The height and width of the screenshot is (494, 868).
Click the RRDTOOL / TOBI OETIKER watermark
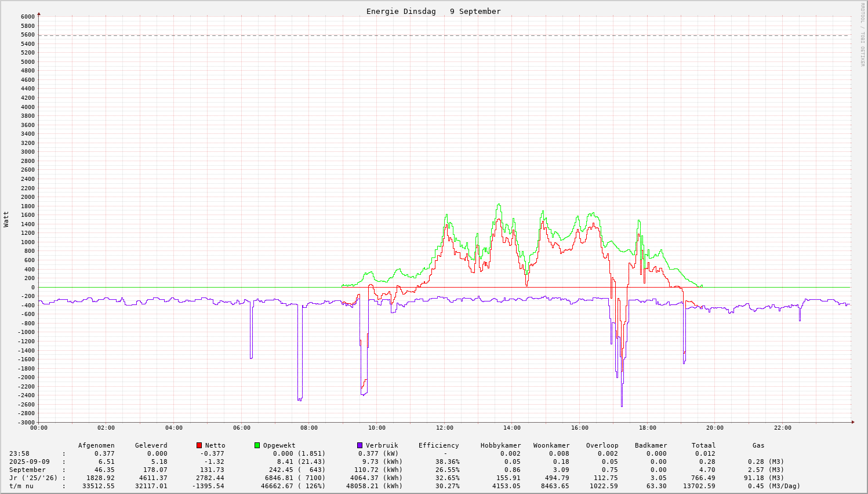point(862,34)
